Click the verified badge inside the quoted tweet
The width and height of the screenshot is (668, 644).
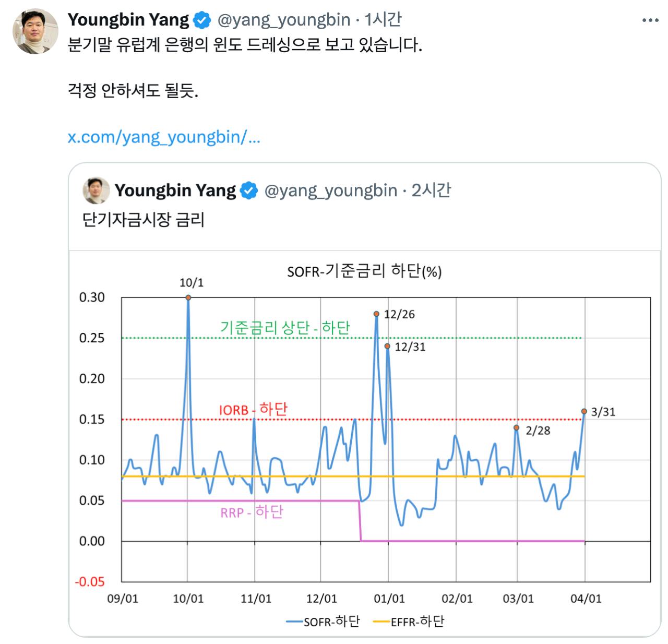point(247,189)
